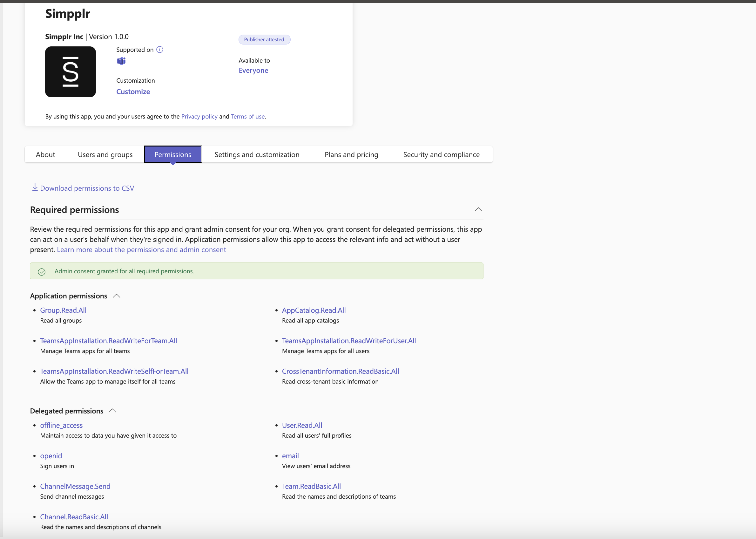Viewport: 756px width, 539px height.
Task: Collapse Delegated permissions list
Action: click(112, 411)
